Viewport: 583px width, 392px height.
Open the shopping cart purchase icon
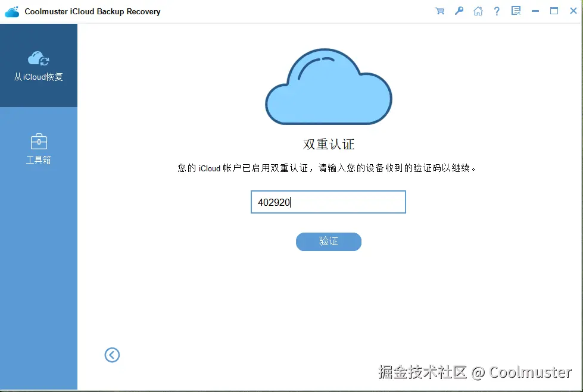[x=439, y=10]
